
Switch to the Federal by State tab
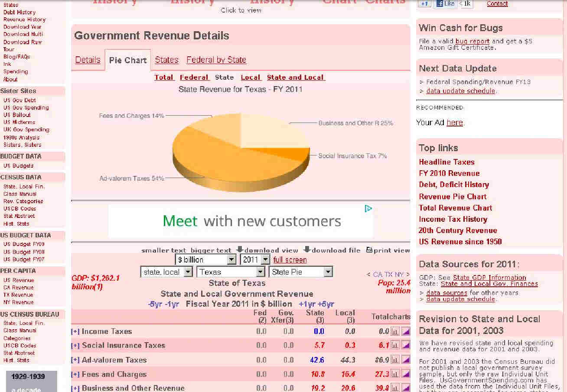coord(216,60)
